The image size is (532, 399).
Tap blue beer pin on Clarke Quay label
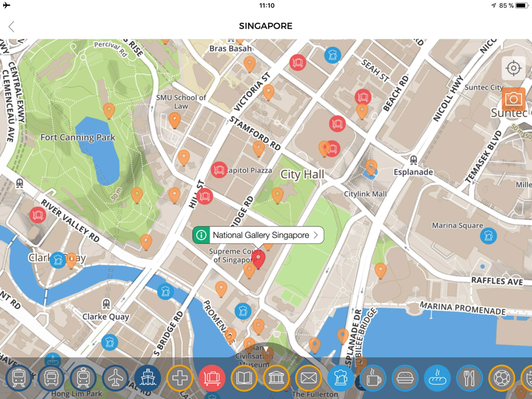pyautogui.click(x=58, y=260)
